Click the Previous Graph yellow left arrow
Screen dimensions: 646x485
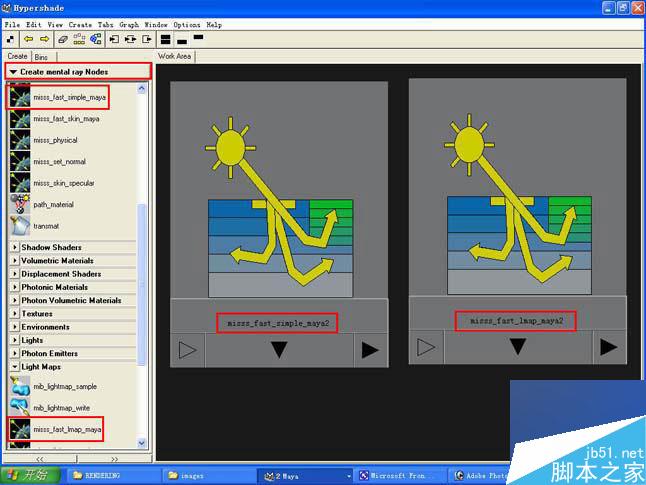28,39
